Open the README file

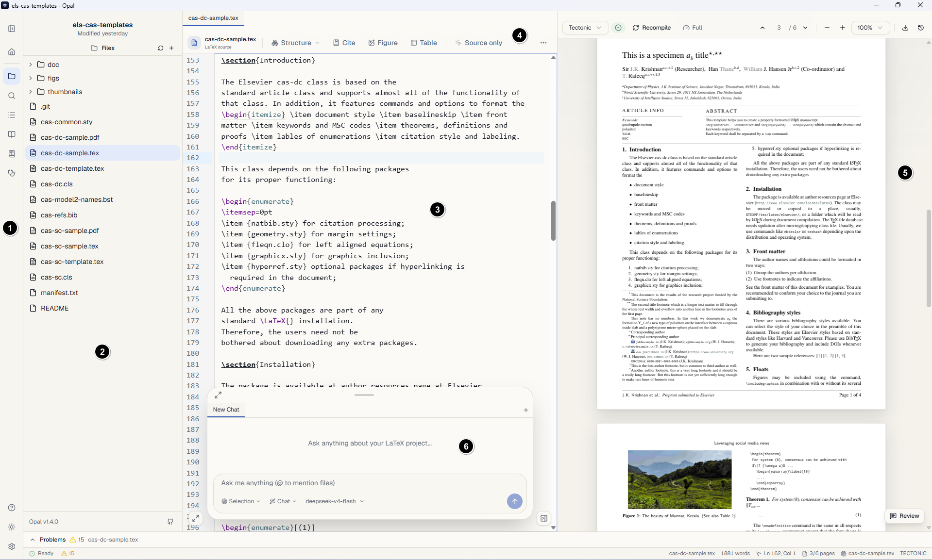click(x=102, y=308)
